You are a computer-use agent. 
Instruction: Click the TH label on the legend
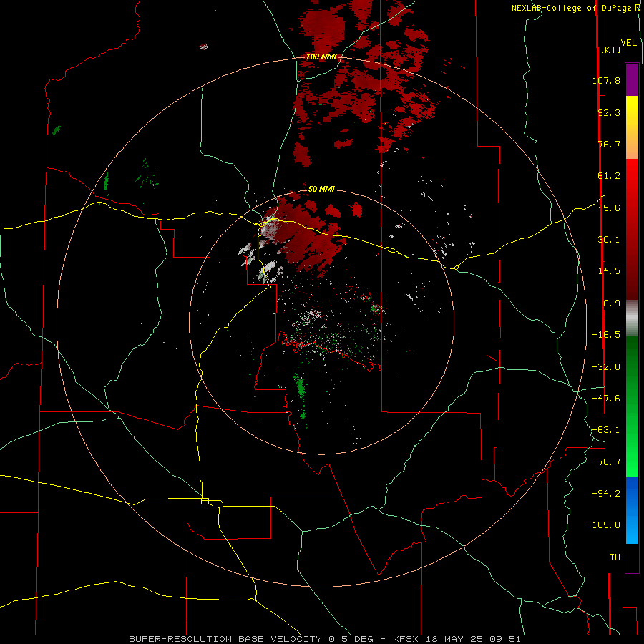615,557
